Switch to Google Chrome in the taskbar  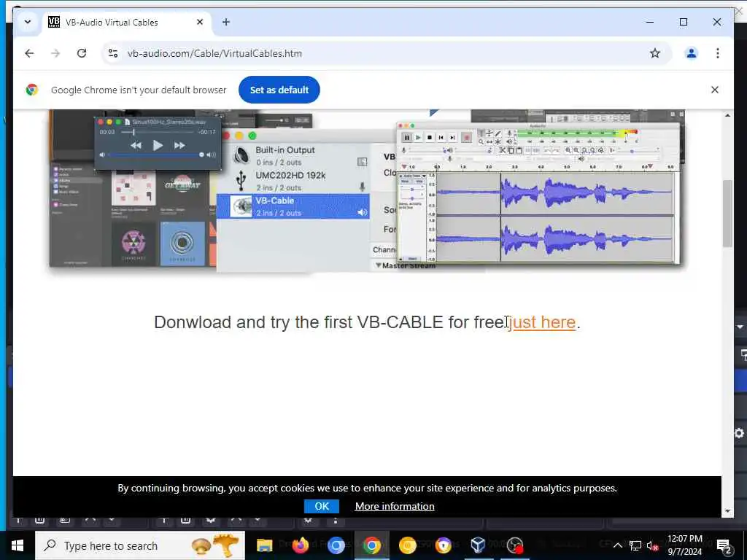pos(371,545)
